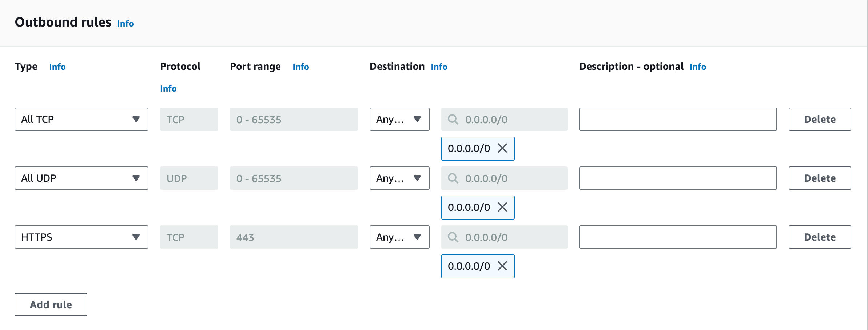
Task: Open Info link beside Destination header
Action: click(439, 67)
